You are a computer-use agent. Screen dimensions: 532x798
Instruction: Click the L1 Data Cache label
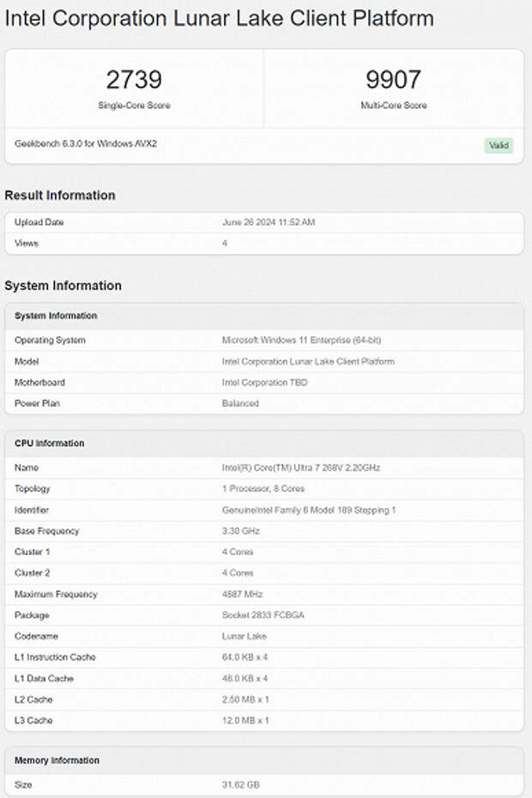(x=44, y=679)
